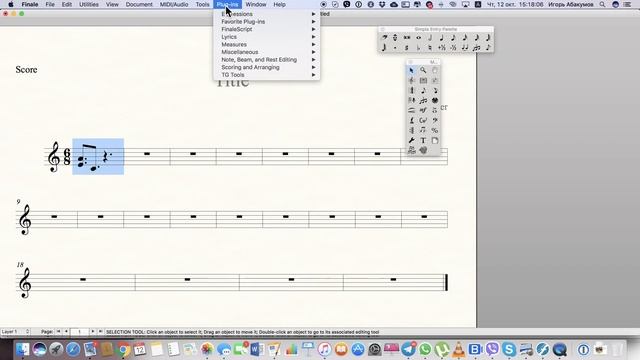
Task: Choose the grace note tool
Action: pyautogui.click(x=488, y=48)
